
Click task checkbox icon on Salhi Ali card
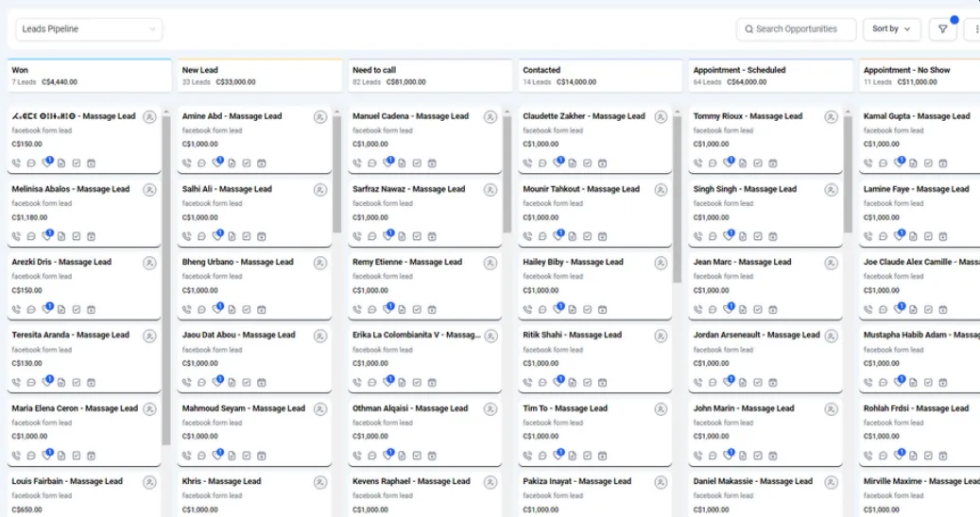click(247, 236)
